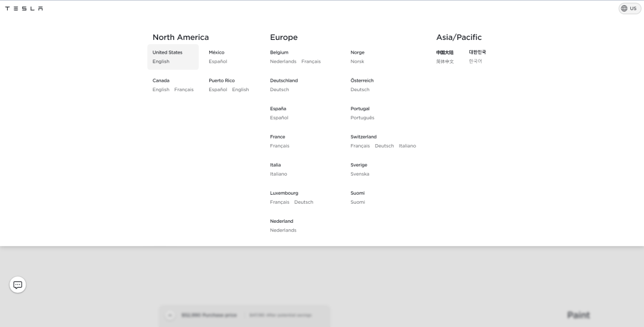The height and width of the screenshot is (327, 644).
Task: Select Norsk under Norge
Action: pyautogui.click(x=357, y=61)
